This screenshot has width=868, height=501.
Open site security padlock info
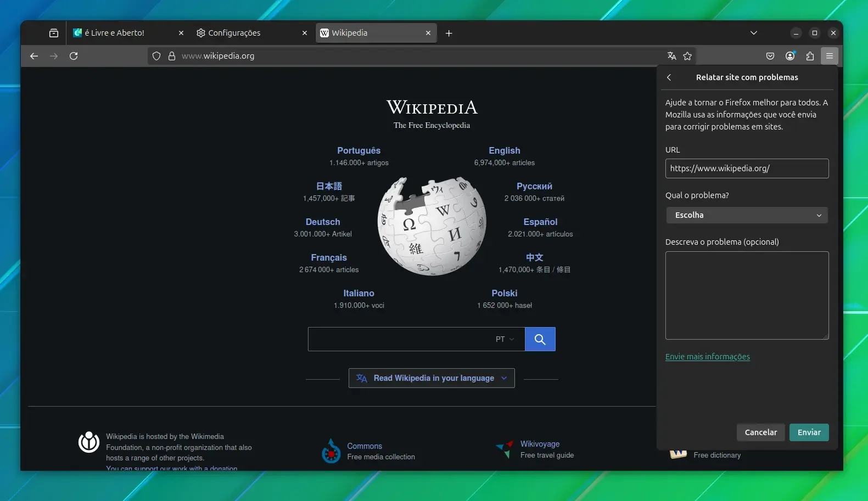(x=172, y=56)
